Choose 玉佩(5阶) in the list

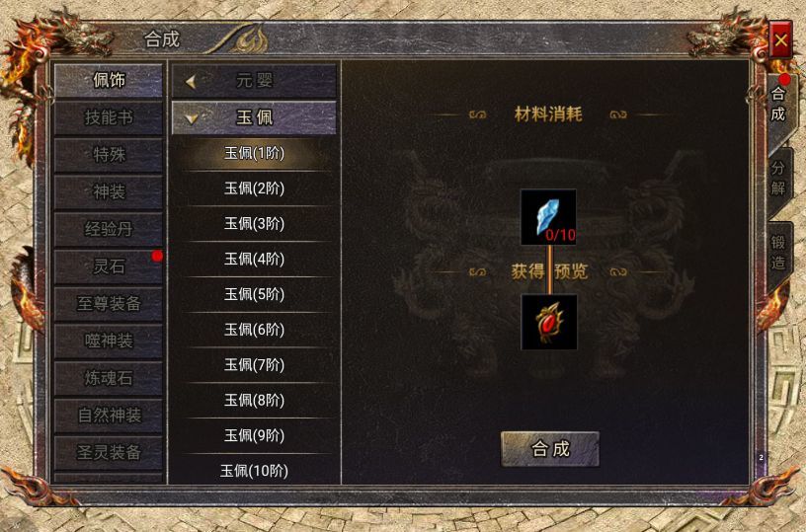pos(254,295)
